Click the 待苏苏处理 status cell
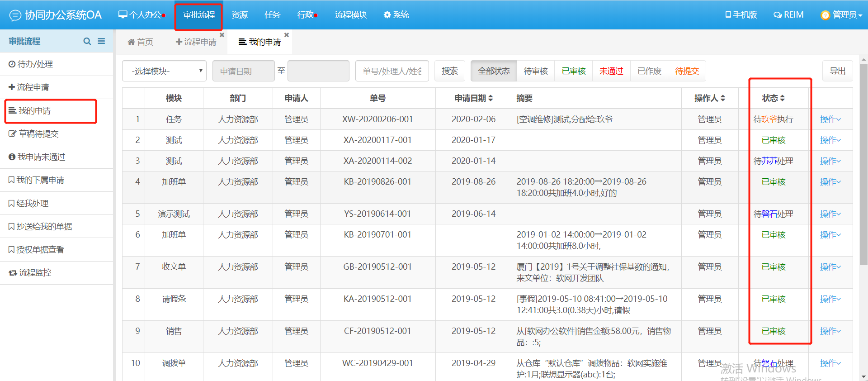Viewport: 868px width, 381px height. point(774,161)
